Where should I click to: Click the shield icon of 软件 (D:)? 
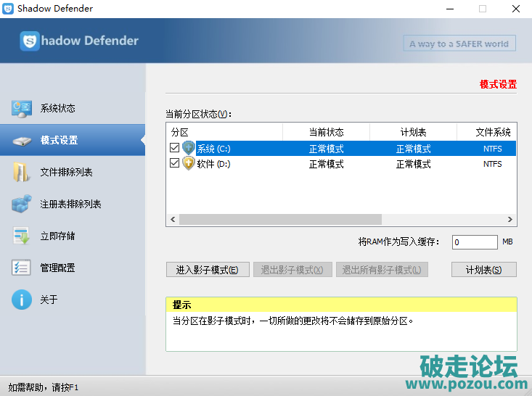pyautogui.click(x=189, y=164)
